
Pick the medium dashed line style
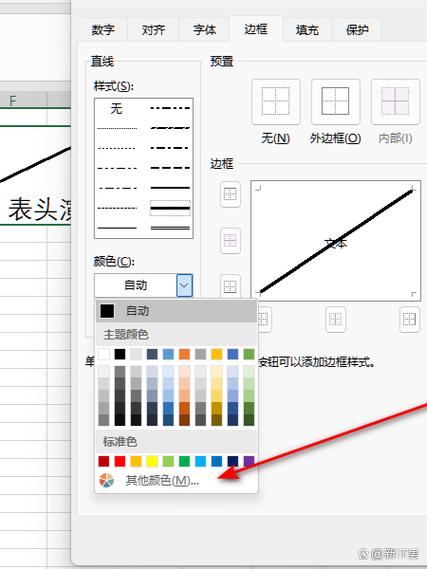[x=170, y=168]
